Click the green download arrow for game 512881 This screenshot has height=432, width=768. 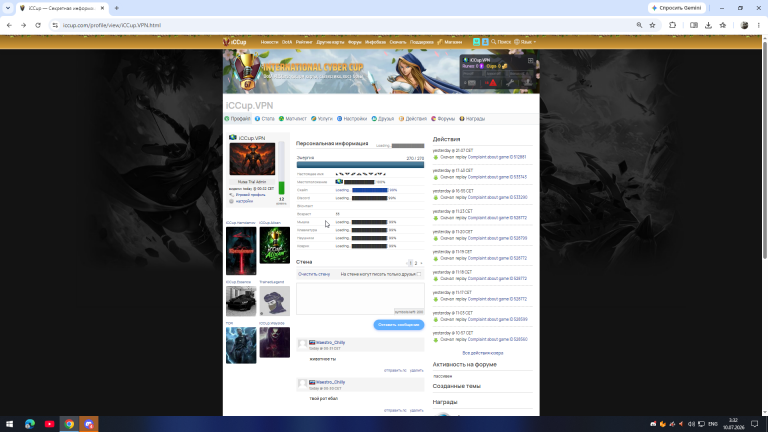435,157
